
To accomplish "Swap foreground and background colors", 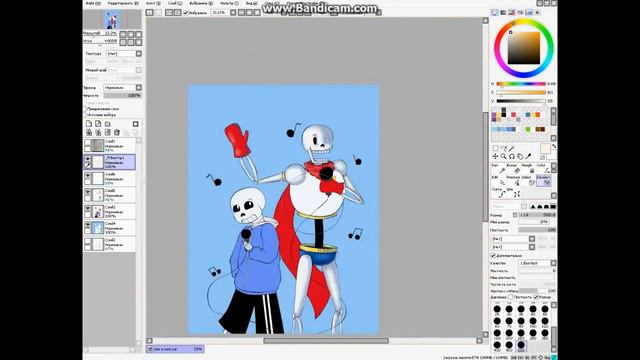I will [554, 146].
